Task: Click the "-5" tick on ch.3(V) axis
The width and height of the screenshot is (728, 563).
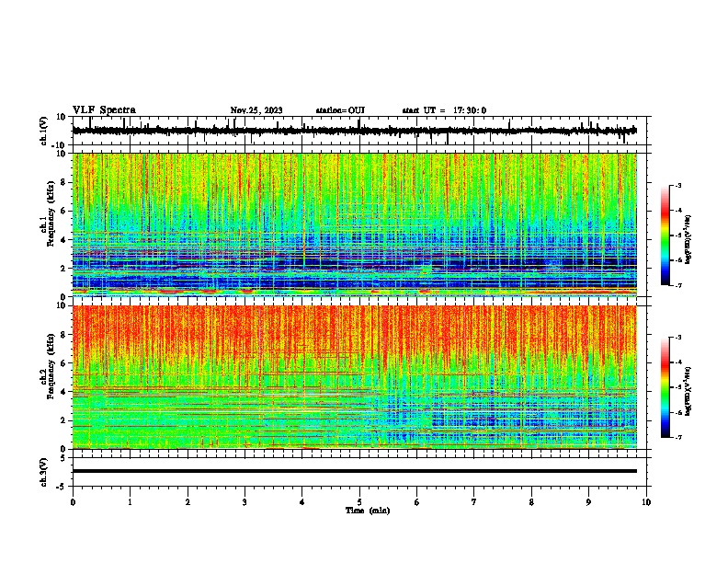Action: [x=63, y=487]
